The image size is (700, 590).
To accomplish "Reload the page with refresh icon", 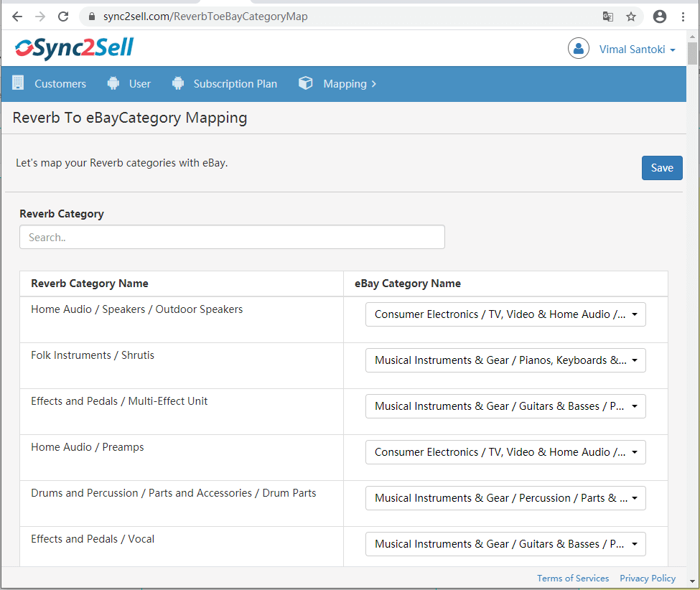I will (63, 17).
